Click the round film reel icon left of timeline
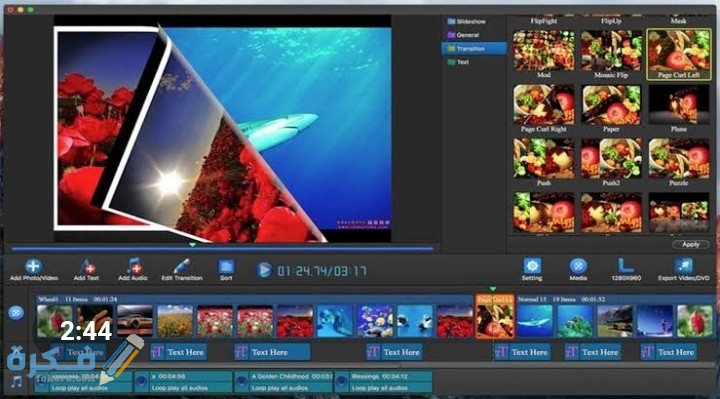This screenshot has height=399, width=720. click(16, 313)
